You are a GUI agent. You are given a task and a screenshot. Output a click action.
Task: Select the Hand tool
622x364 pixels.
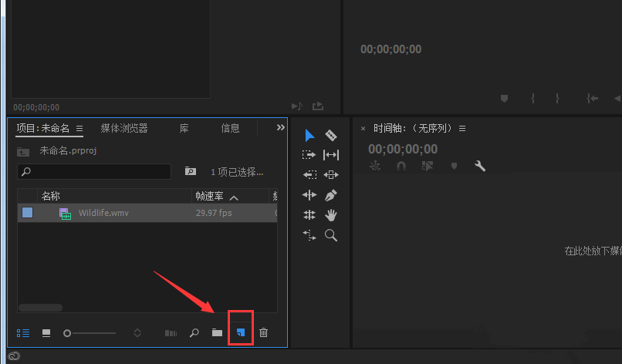tap(331, 215)
